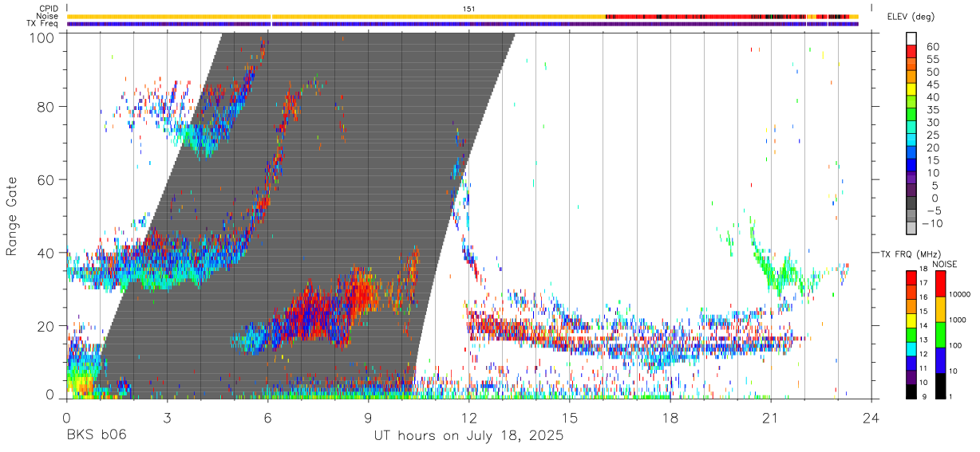Click the 24 tick on UT hours axis
Image resolution: width=980 pixels, height=452 pixels.
tap(871, 417)
